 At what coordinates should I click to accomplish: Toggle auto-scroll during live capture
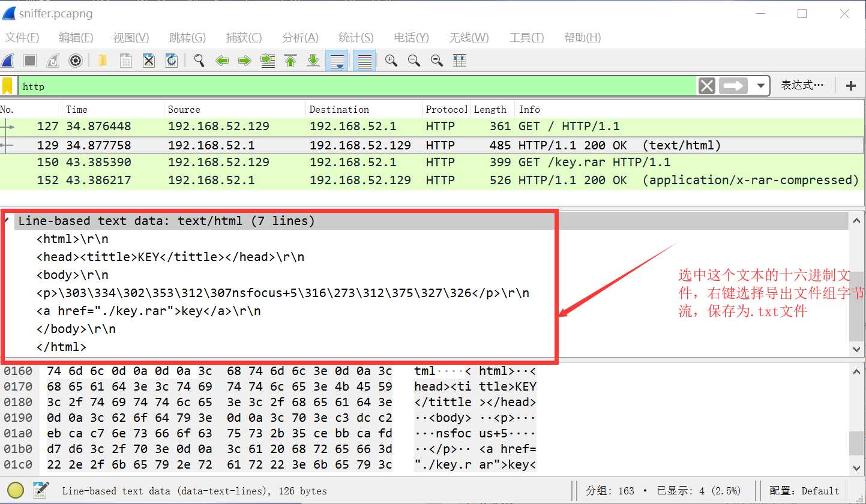pyautogui.click(x=337, y=61)
